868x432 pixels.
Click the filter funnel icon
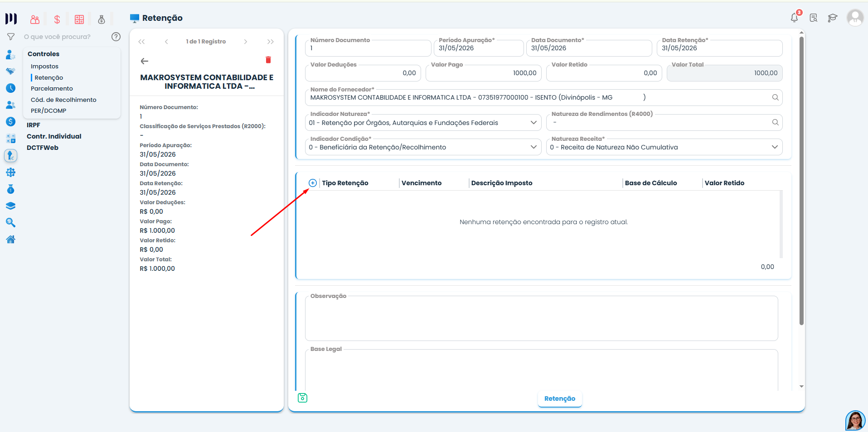coord(11,37)
